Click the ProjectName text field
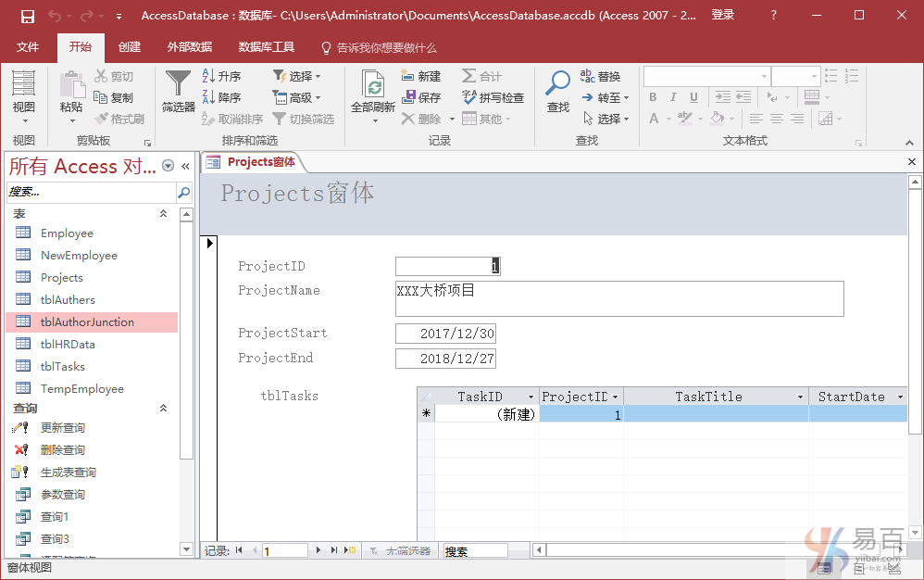924x580 pixels. 619,298
